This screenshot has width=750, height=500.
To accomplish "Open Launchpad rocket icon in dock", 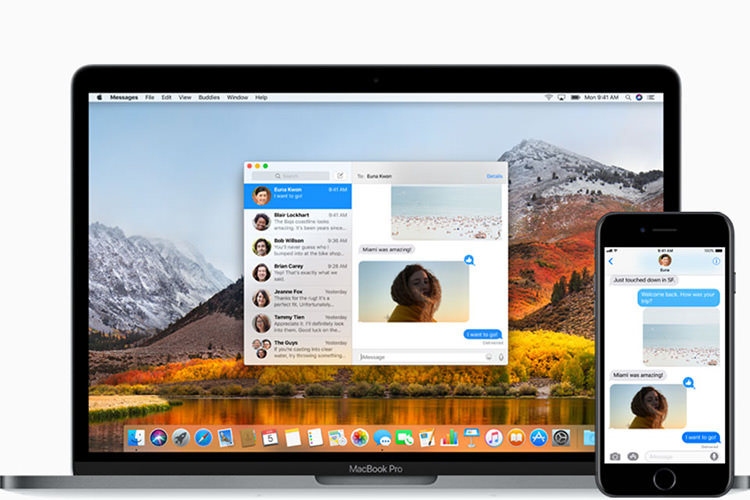I will coord(181,437).
